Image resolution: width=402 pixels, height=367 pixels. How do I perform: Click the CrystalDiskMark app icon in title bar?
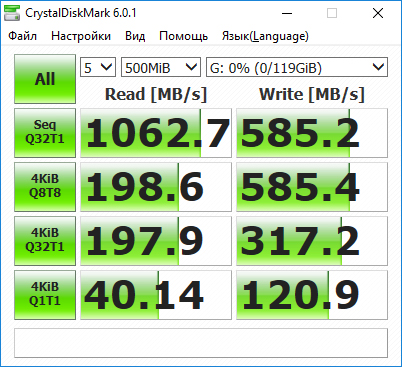click(x=12, y=13)
